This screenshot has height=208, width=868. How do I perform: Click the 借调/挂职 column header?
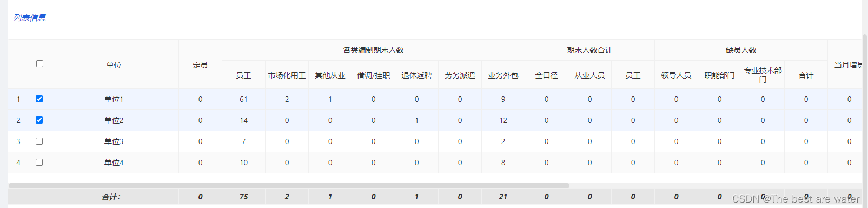point(373,75)
